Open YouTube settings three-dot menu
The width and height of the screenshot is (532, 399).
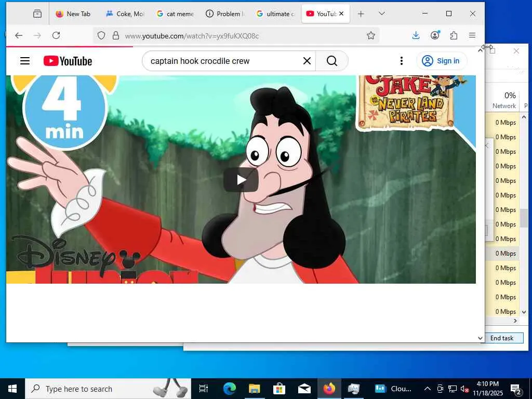402,61
